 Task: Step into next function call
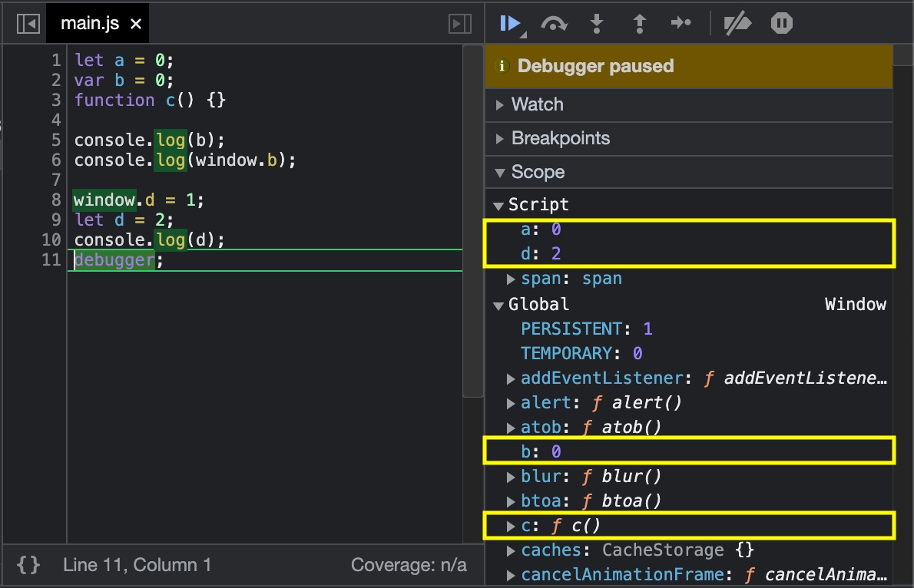point(596,23)
